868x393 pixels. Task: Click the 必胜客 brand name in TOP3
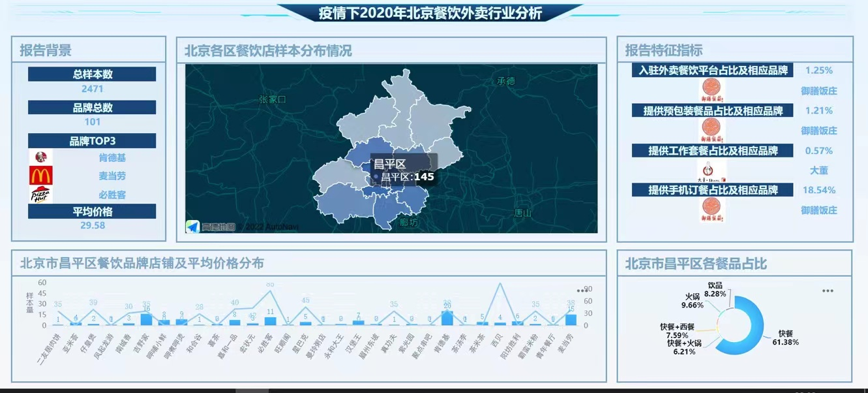pyautogui.click(x=112, y=195)
